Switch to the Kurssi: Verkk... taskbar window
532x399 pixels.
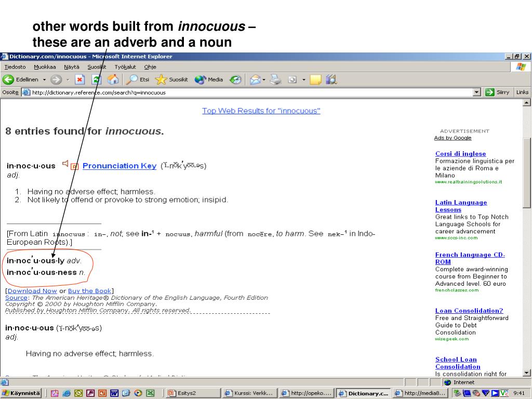point(250,393)
